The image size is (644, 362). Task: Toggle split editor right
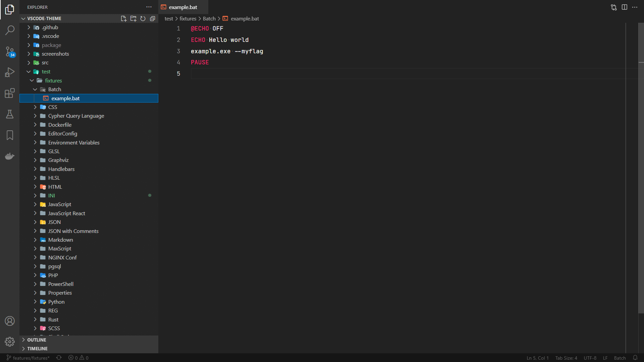624,7
